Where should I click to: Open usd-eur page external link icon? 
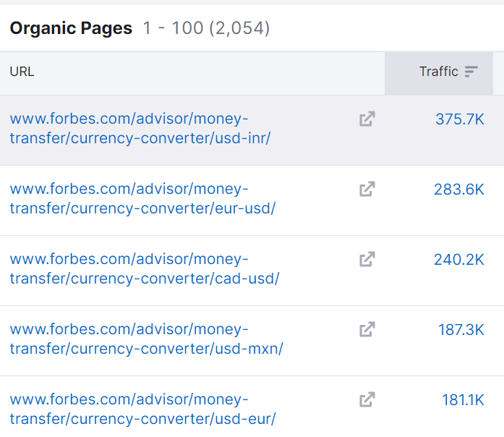[367, 399]
